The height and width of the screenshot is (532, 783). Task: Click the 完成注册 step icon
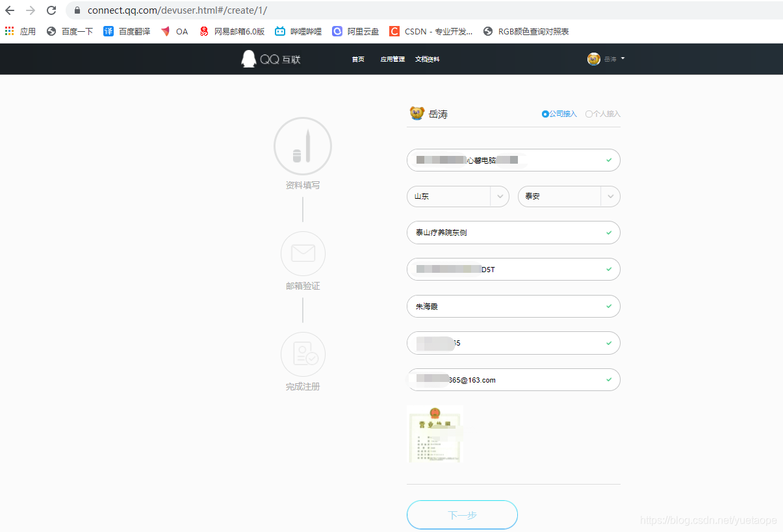(x=303, y=355)
